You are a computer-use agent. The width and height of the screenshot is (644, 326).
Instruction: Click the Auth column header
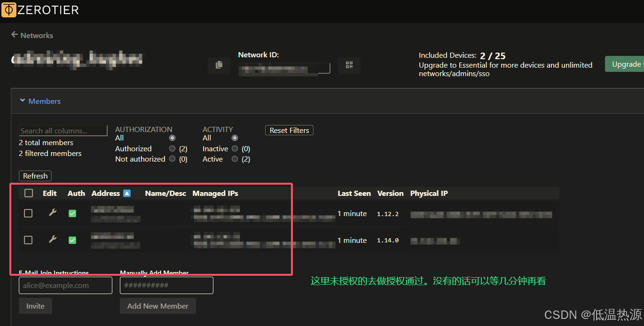(x=76, y=193)
